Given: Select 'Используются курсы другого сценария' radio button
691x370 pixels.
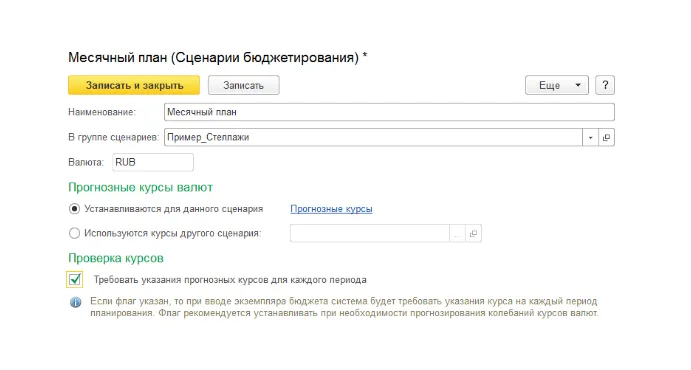Looking at the screenshot, I should [74, 233].
